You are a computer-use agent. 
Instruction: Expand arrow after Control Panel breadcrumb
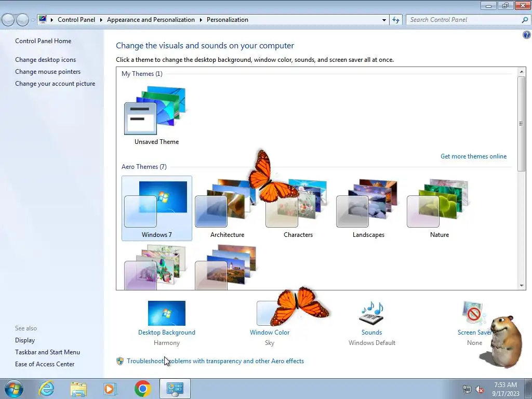pyautogui.click(x=101, y=20)
